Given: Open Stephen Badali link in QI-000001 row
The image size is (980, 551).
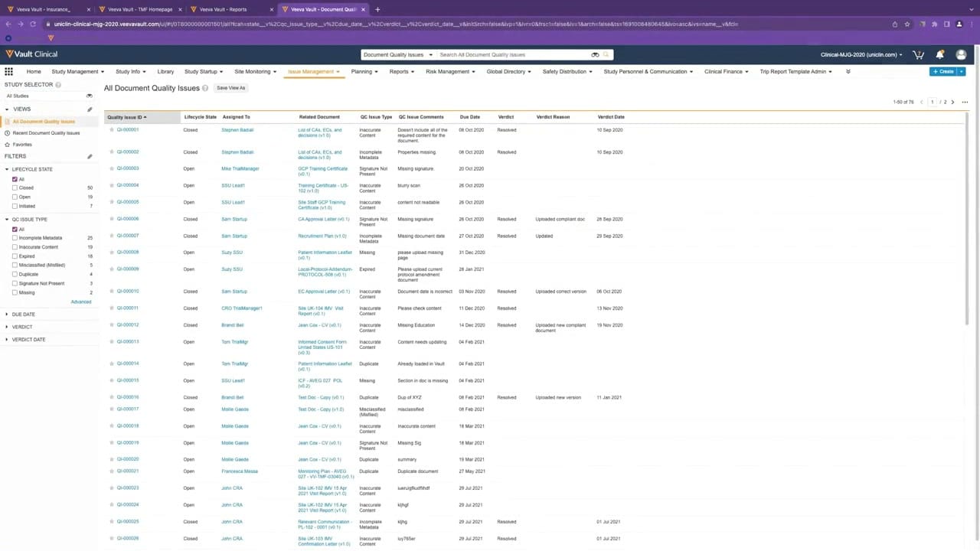Looking at the screenshot, I should point(237,130).
